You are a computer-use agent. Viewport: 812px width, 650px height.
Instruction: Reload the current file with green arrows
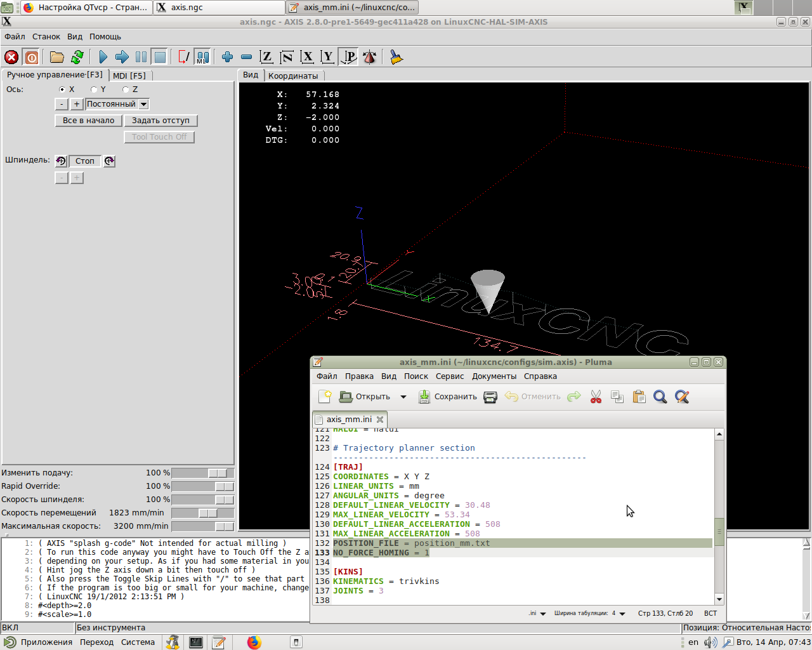(77, 57)
